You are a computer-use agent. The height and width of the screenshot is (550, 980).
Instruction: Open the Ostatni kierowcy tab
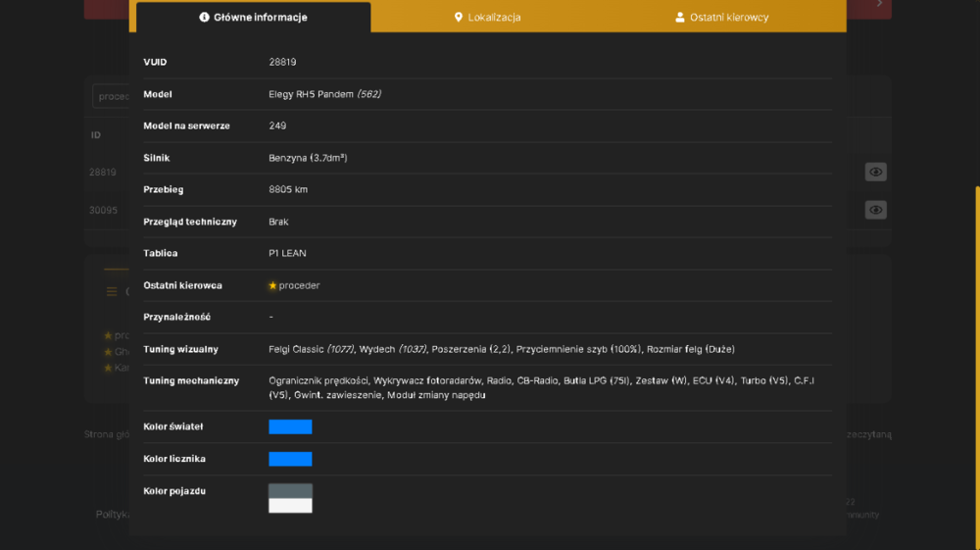click(x=722, y=17)
